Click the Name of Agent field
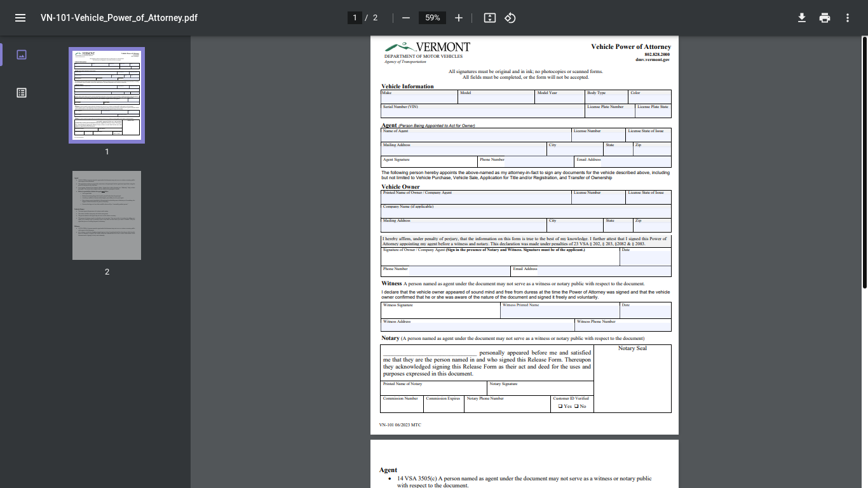 tap(476, 135)
